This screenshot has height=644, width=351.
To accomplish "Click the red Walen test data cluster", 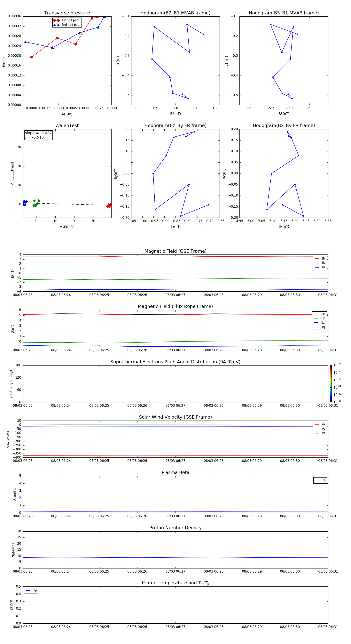I will point(109,205).
